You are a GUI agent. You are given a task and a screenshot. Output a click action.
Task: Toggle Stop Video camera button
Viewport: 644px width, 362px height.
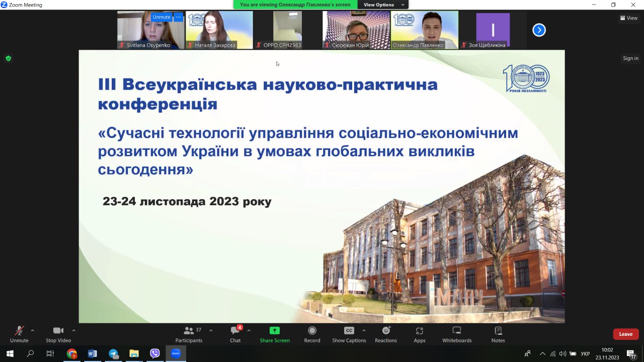pyautogui.click(x=58, y=334)
